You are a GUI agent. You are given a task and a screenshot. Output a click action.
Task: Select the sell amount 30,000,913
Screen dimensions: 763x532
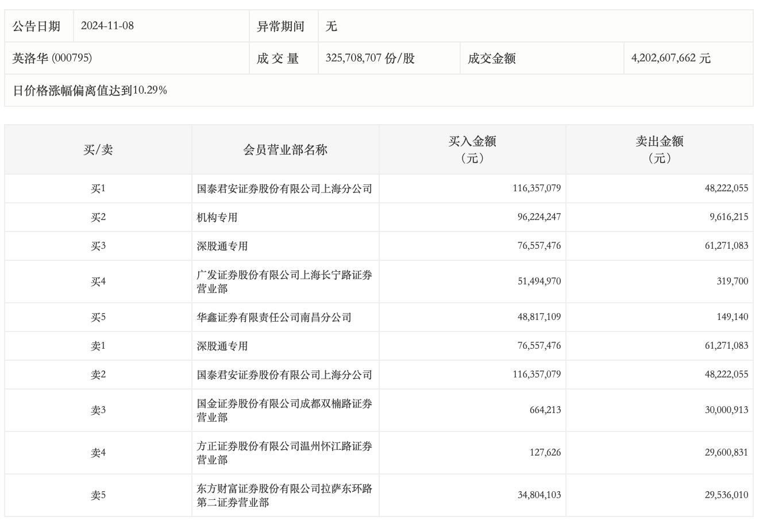(x=726, y=410)
